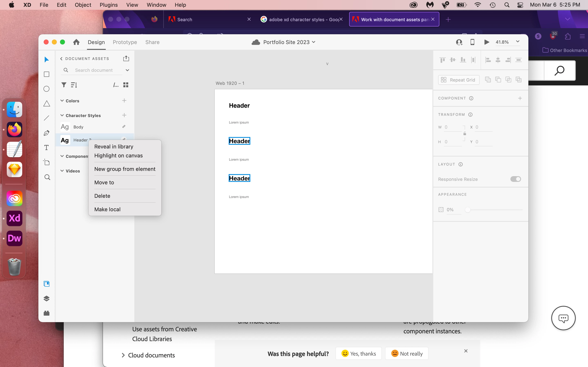Switch assets to grid view

click(x=126, y=85)
